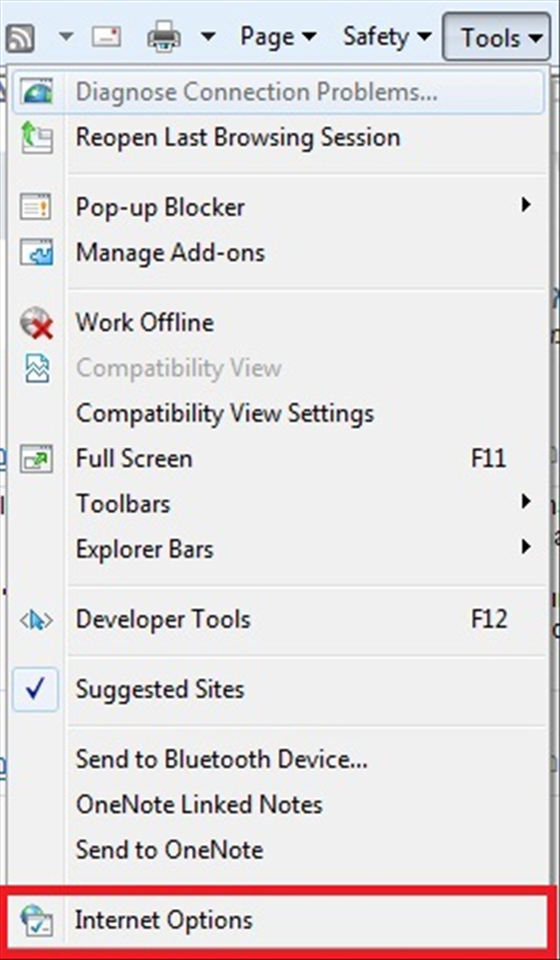Expand the Pop-up Blocker submenu arrow
This screenshot has width=560, height=960.
pyautogui.click(x=526, y=205)
